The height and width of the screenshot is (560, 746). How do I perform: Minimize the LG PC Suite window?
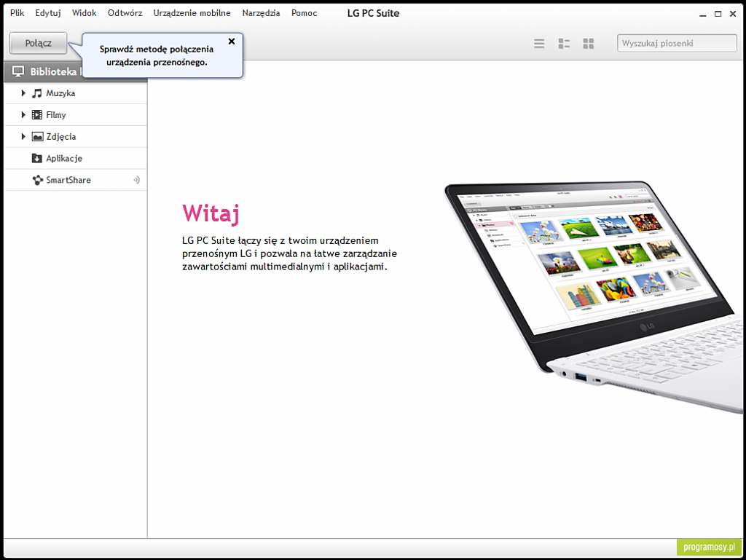(x=703, y=15)
